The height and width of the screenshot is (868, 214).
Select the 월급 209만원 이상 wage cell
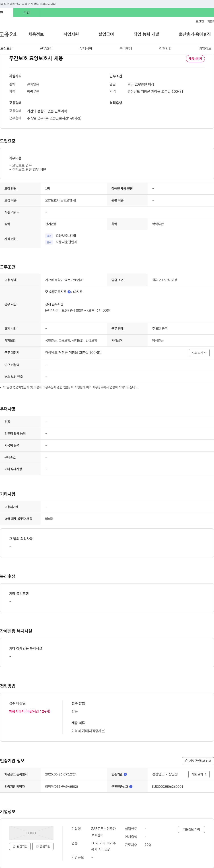[x=165, y=280]
